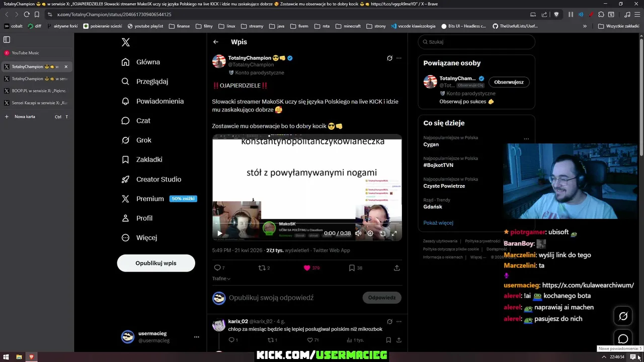Share the tweet via share icon
Viewport: 644px width, 362px height.
[x=396, y=268]
